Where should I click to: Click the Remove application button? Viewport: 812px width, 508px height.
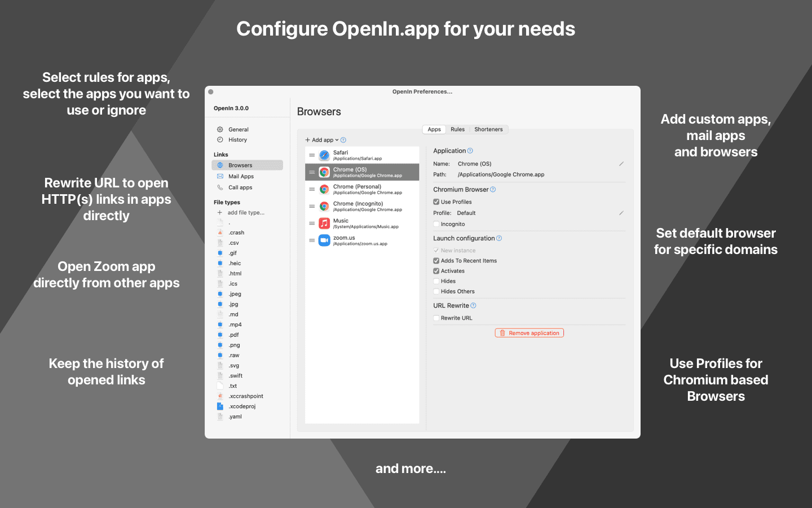[x=529, y=333]
